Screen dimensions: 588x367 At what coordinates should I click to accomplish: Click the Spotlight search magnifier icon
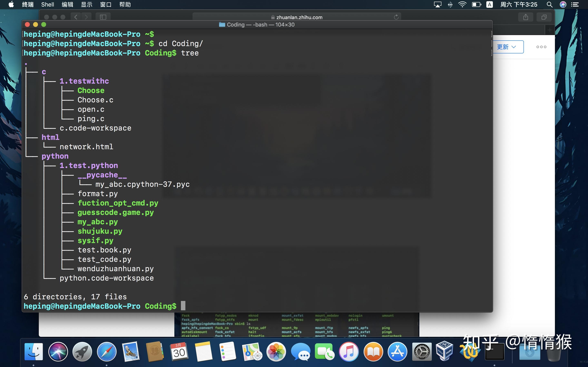pos(549,5)
